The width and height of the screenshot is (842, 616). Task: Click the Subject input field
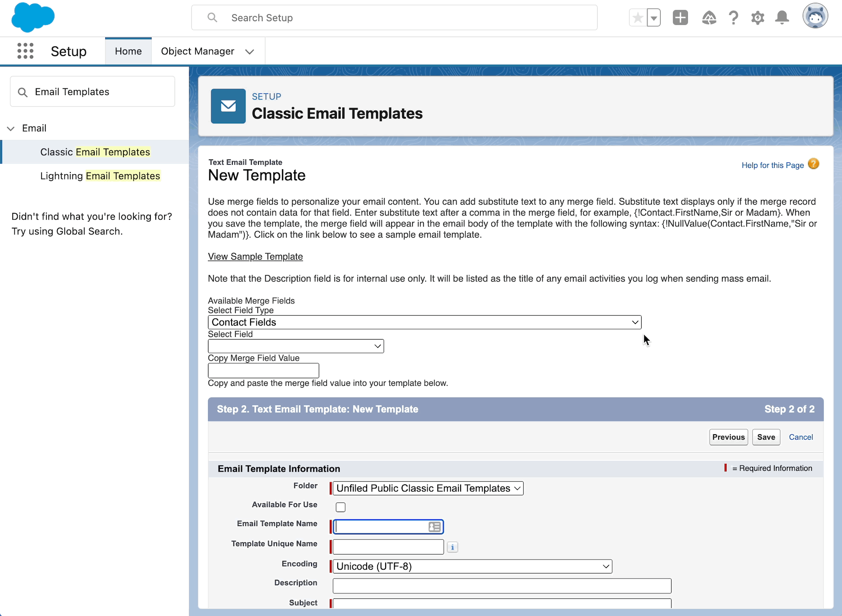[x=502, y=603]
